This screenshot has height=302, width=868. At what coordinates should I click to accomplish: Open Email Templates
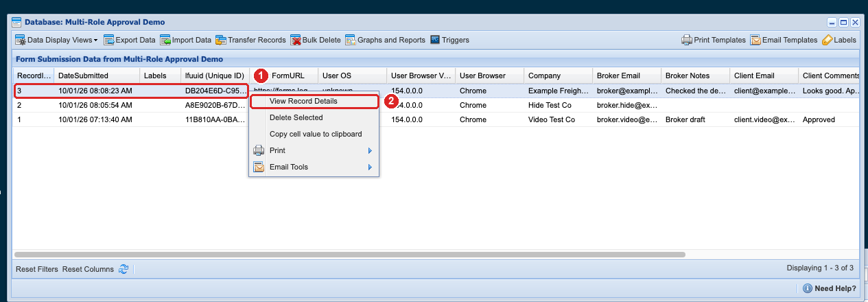(x=784, y=40)
